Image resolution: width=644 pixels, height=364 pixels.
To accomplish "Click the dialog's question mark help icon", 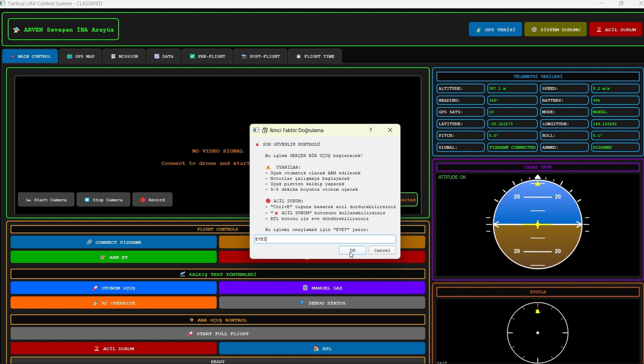I will (371, 130).
